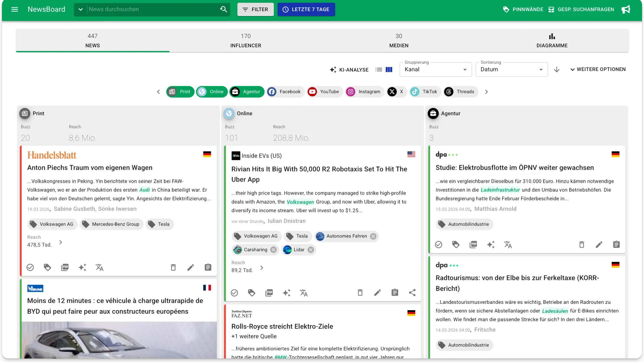
Task: Switch to list view layout
Action: click(379, 69)
